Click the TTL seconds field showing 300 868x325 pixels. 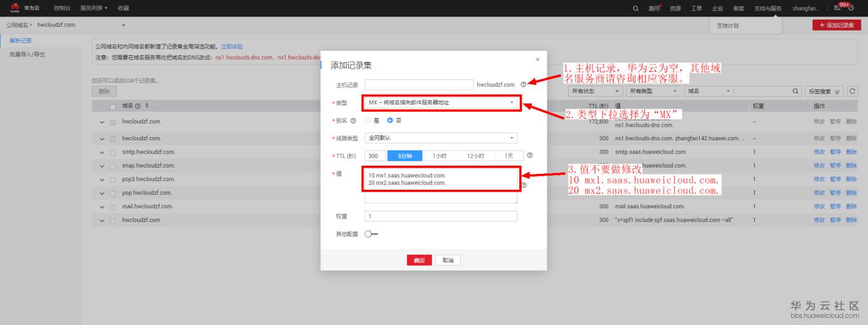[375, 156]
